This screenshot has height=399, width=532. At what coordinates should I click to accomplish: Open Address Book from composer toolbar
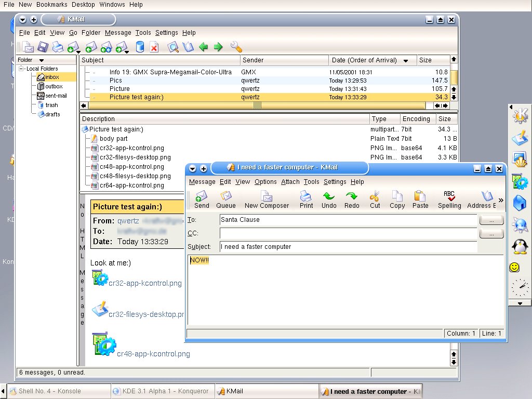[482, 199]
